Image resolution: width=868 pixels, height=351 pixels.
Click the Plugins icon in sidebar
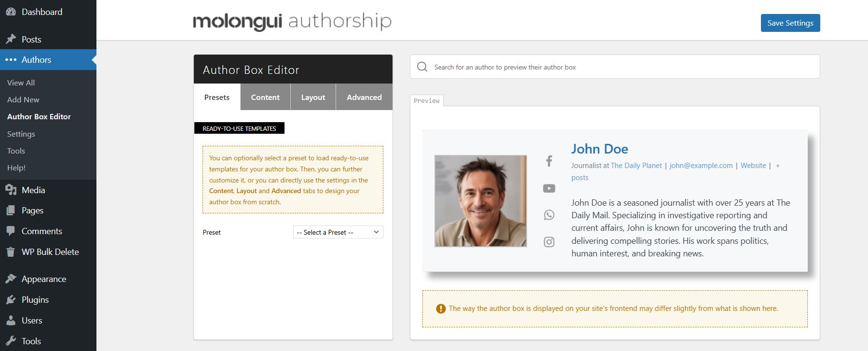(11, 300)
